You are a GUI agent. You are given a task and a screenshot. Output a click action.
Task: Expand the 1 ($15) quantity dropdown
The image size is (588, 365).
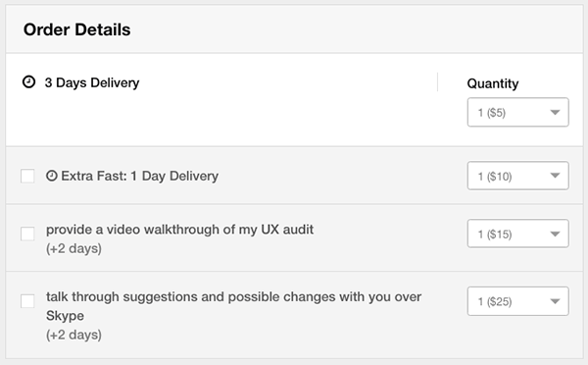point(517,234)
